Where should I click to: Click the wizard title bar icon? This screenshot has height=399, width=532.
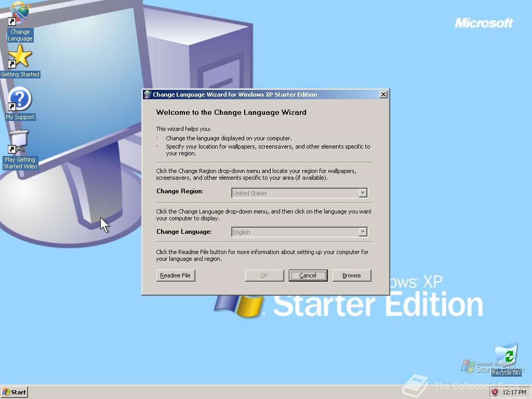pyautogui.click(x=148, y=95)
